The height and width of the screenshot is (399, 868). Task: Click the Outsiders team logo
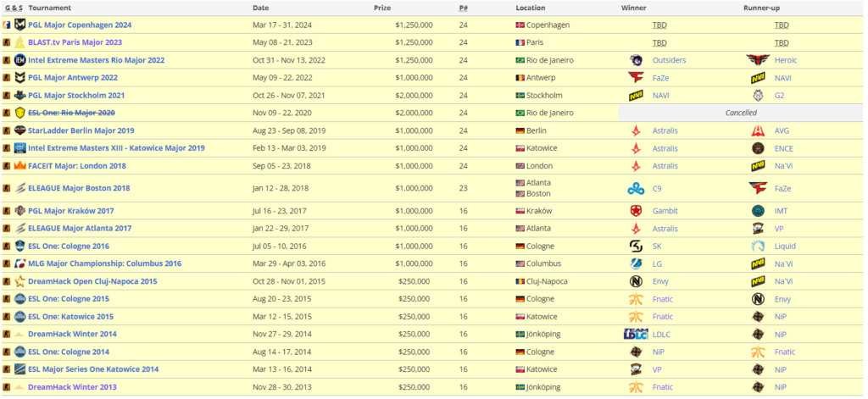click(636, 60)
